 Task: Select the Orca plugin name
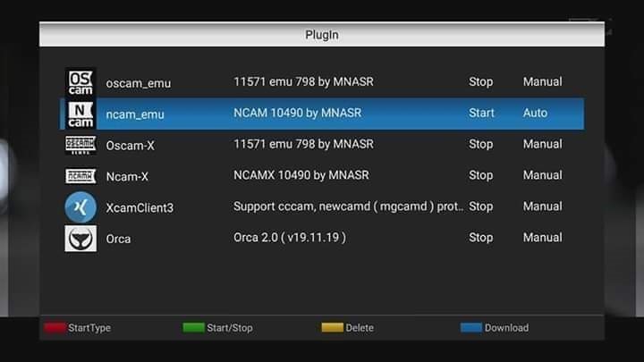tap(118, 239)
